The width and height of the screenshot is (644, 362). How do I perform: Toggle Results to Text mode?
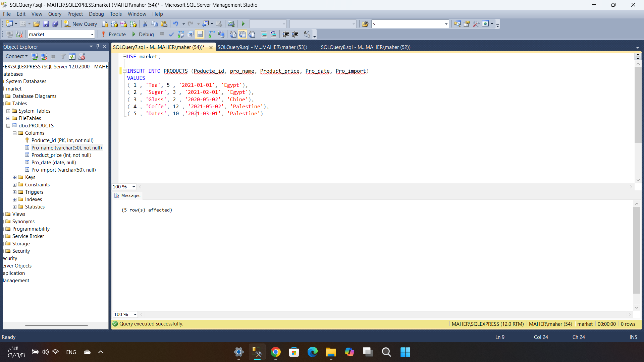(233, 34)
